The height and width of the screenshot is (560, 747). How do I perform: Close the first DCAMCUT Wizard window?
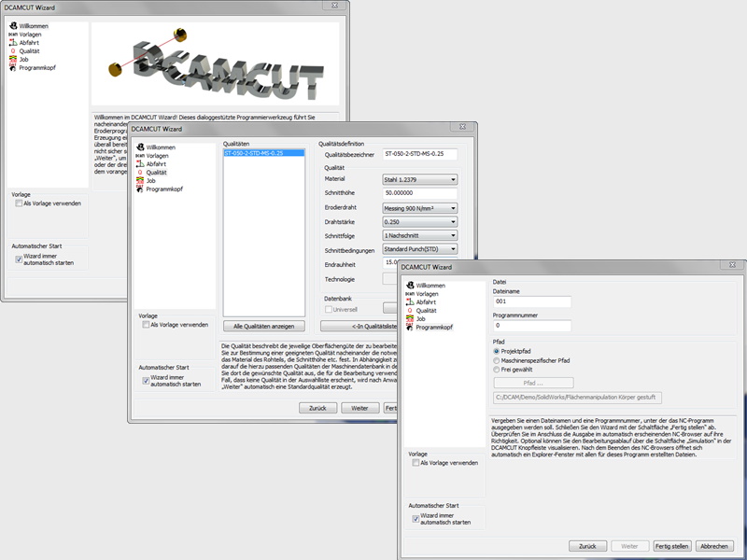pos(335,6)
